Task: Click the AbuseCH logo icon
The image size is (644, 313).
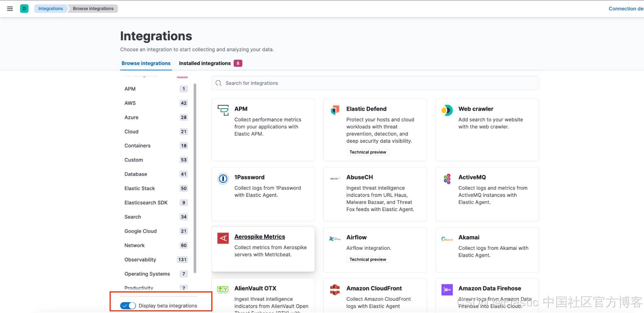Action: pyautogui.click(x=335, y=179)
